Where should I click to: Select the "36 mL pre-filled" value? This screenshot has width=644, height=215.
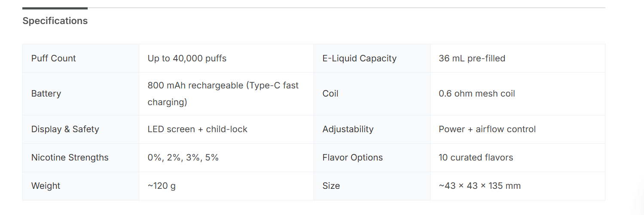(472, 58)
